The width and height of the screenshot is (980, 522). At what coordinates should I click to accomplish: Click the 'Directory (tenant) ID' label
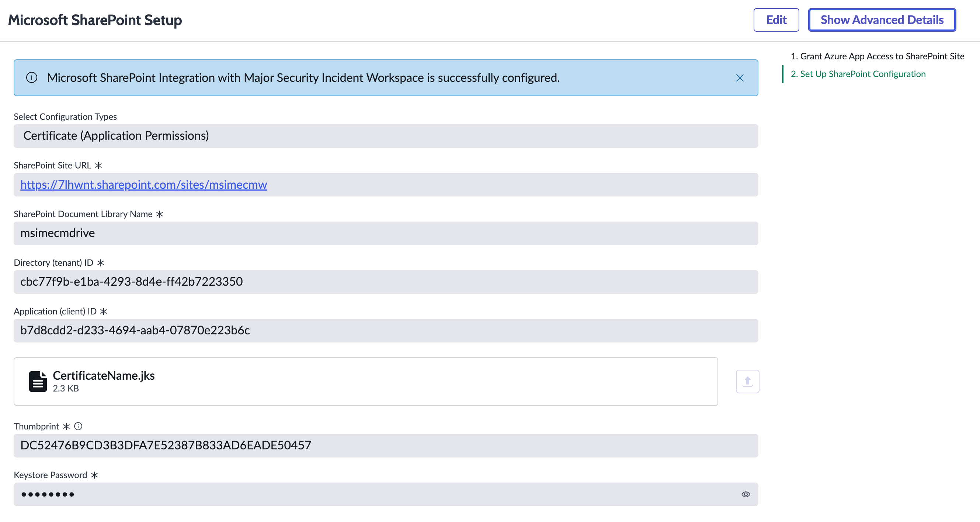click(53, 263)
